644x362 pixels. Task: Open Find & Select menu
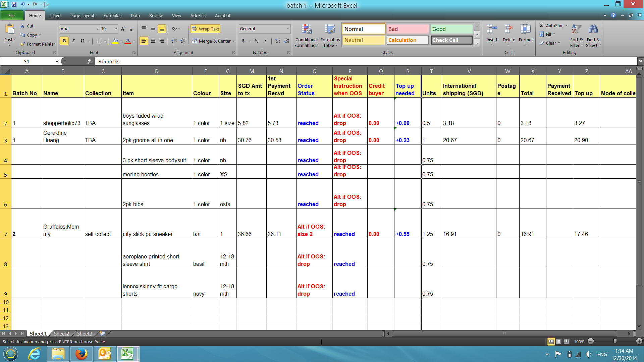click(593, 36)
